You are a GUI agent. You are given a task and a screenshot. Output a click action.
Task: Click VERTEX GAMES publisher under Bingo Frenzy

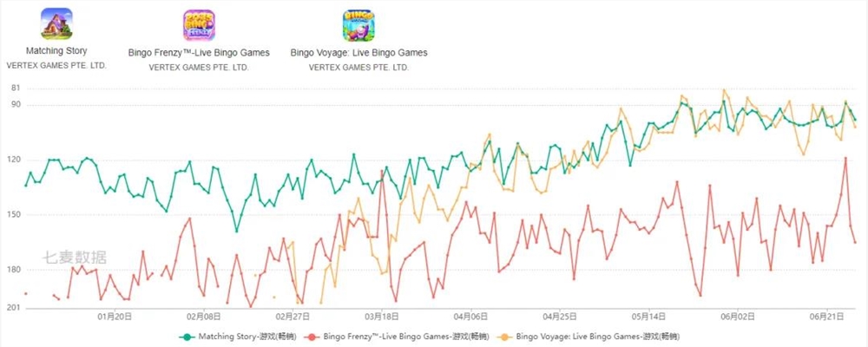[199, 68]
